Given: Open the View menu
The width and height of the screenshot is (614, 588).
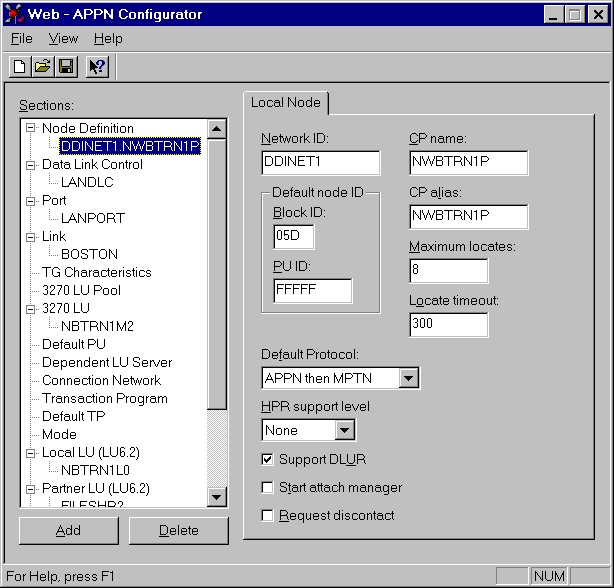Looking at the screenshot, I should [63, 39].
